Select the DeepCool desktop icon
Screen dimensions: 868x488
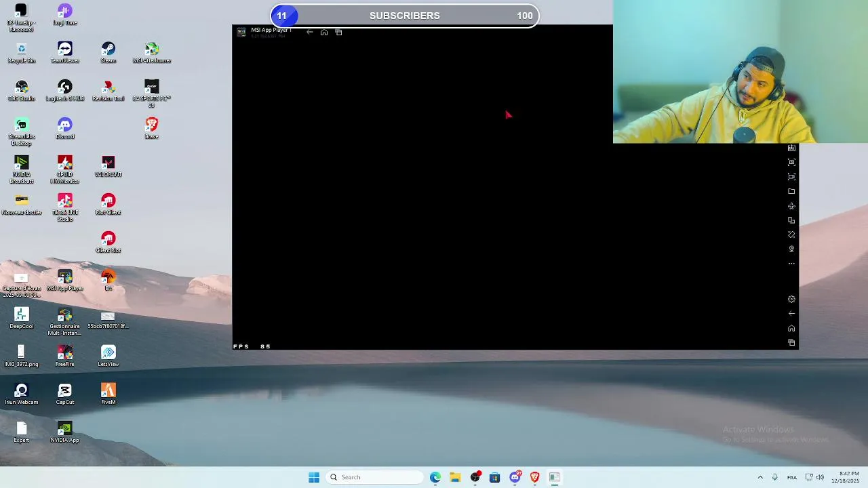click(x=22, y=319)
